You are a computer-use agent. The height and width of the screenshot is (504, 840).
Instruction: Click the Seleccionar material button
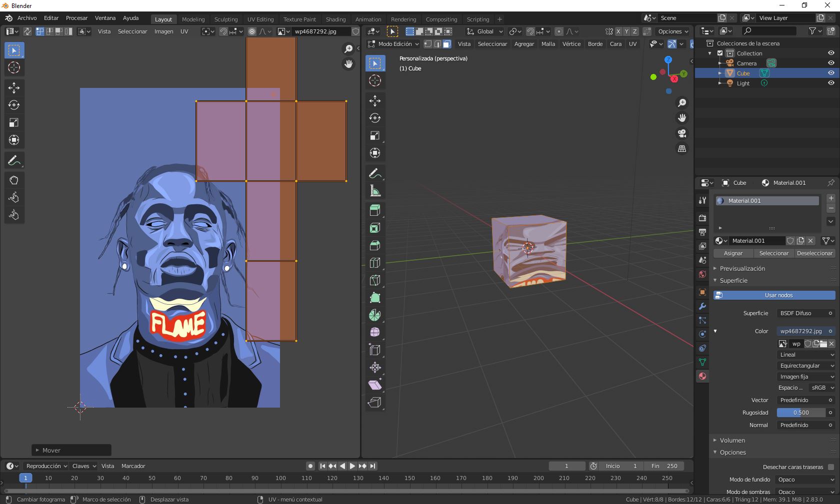(x=773, y=253)
